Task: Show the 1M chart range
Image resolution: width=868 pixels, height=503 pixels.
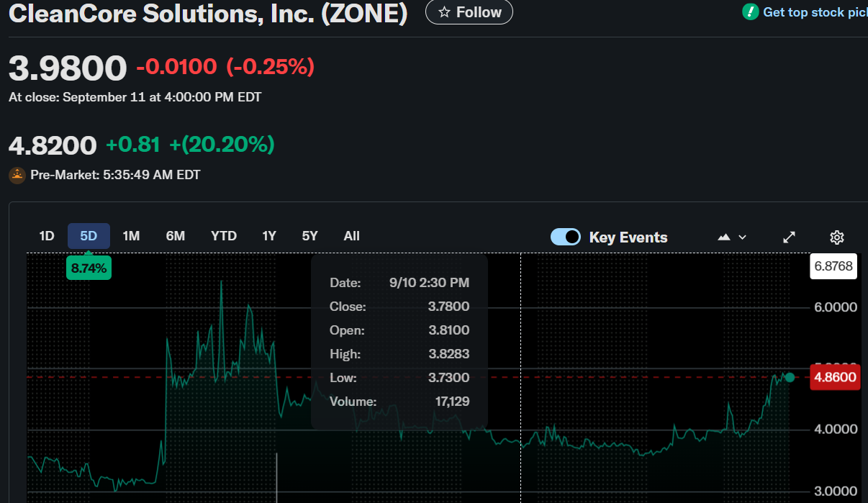Action: [x=131, y=236]
